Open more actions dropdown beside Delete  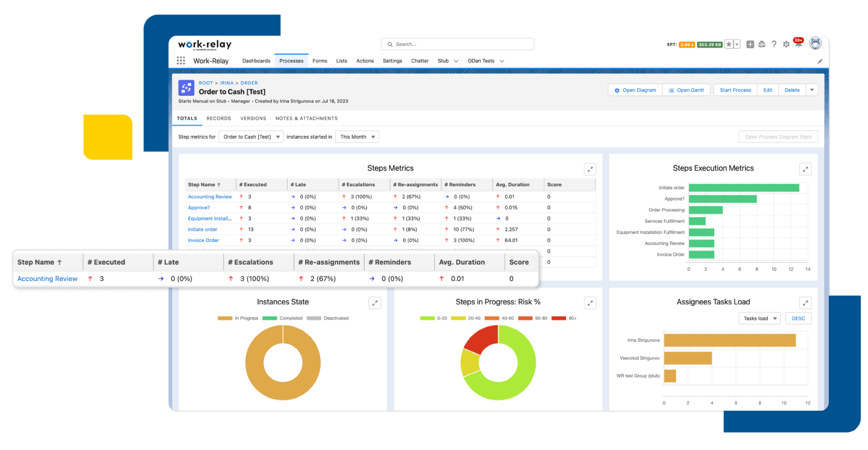pos(812,90)
